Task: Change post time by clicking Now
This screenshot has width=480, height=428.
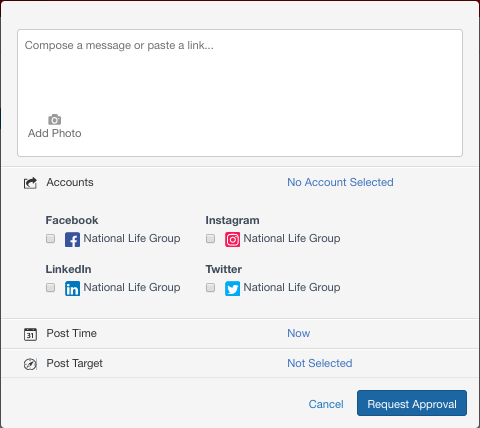Action: coord(299,333)
